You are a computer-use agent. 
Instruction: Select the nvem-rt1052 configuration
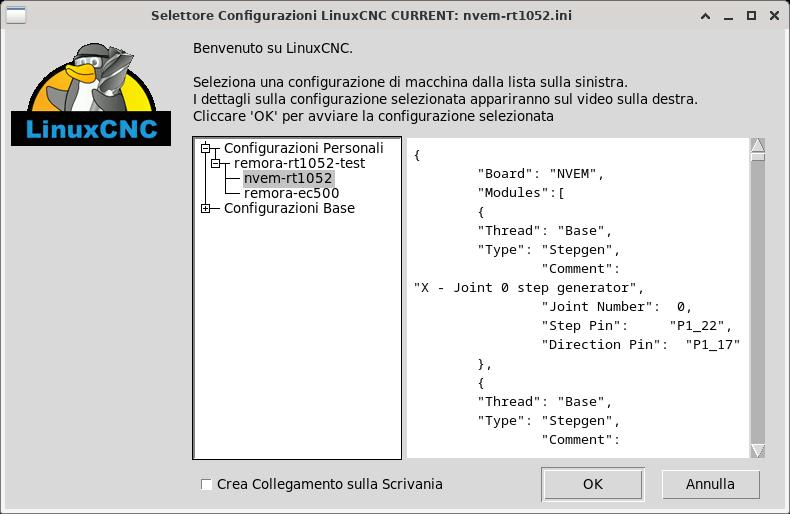(x=288, y=178)
